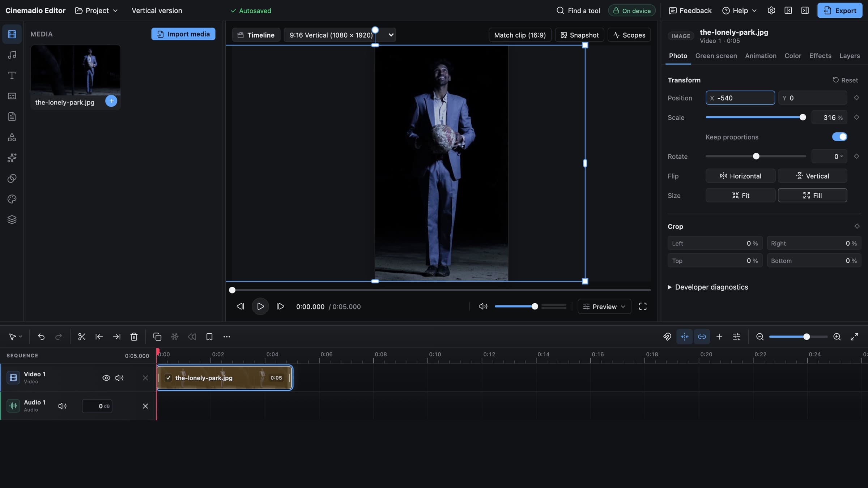Open the audio music sidebar panel
This screenshot has height=488, width=868.
point(12,55)
